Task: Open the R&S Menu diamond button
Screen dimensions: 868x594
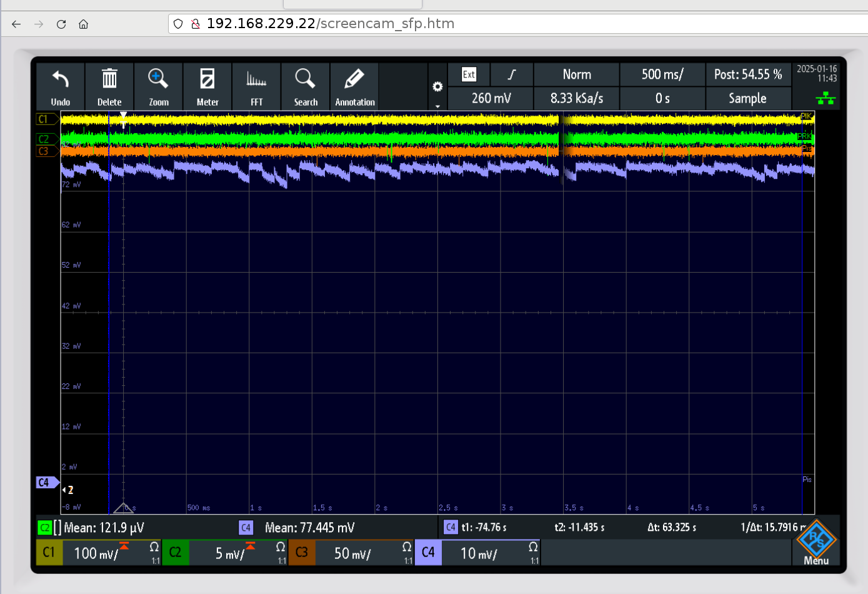Action: click(x=816, y=543)
